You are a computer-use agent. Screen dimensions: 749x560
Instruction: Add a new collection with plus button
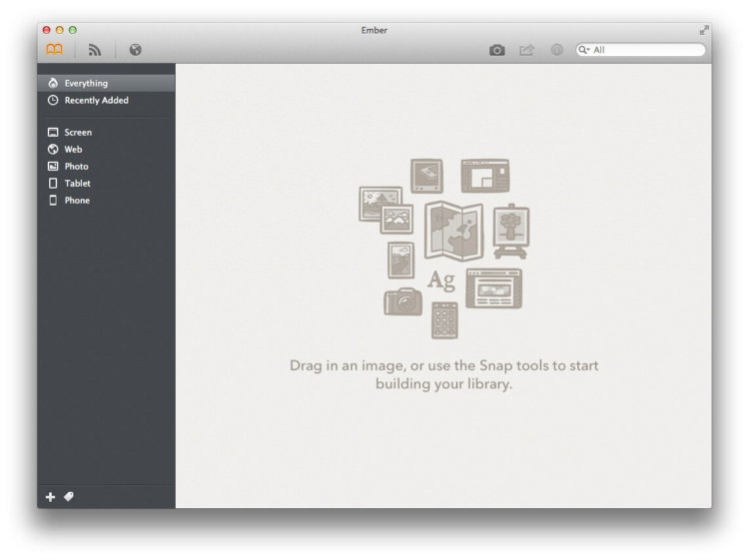coord(50,497)
